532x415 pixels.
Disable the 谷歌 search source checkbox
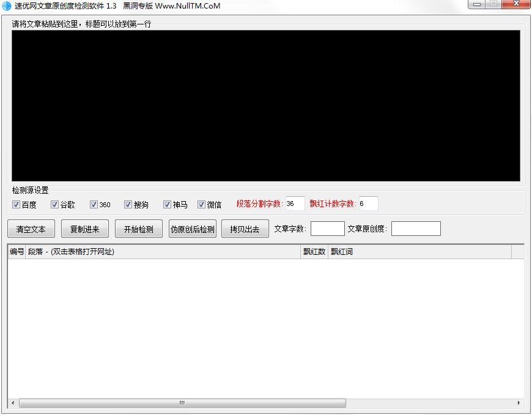click(x=55, y=204)
